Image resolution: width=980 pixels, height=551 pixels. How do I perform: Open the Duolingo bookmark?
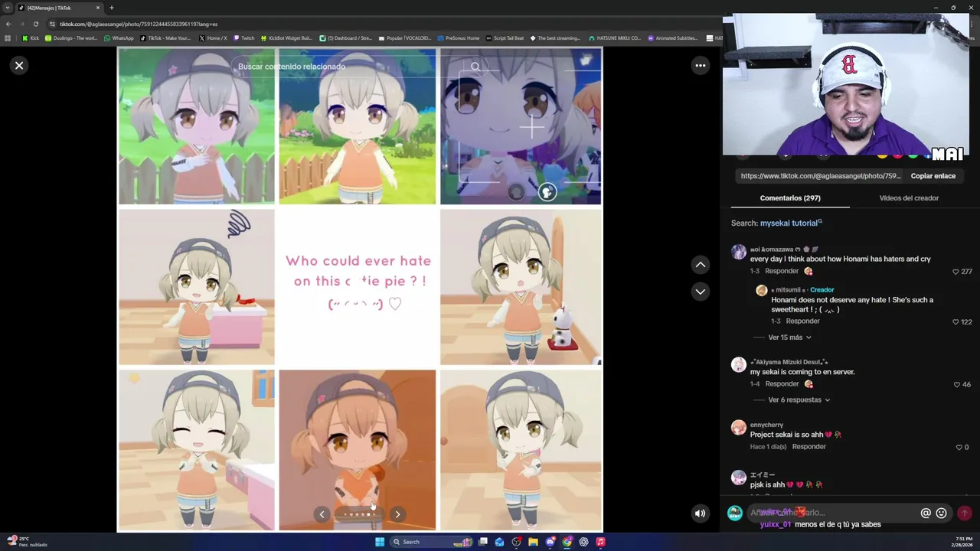(71, 38)
